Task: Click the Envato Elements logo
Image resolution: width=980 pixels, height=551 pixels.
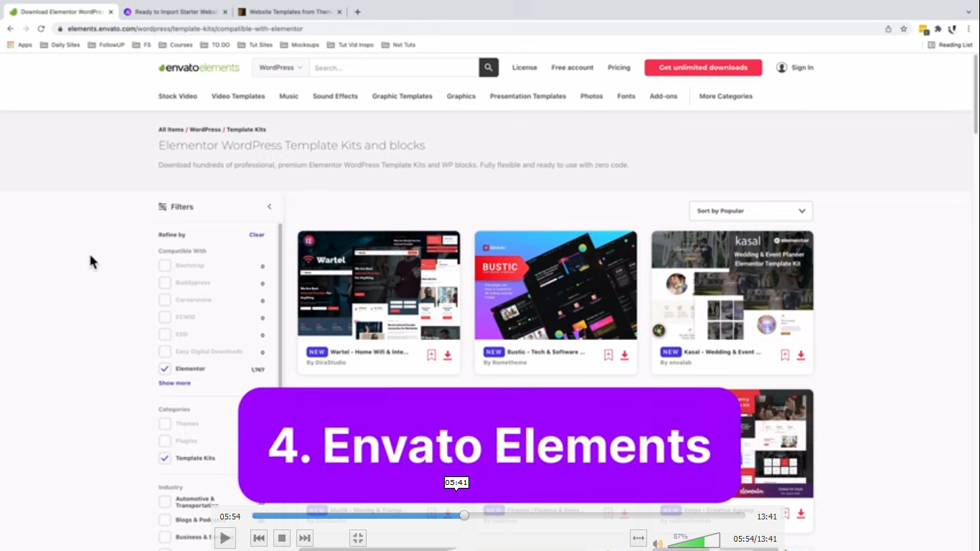Action: coord(199,67)
